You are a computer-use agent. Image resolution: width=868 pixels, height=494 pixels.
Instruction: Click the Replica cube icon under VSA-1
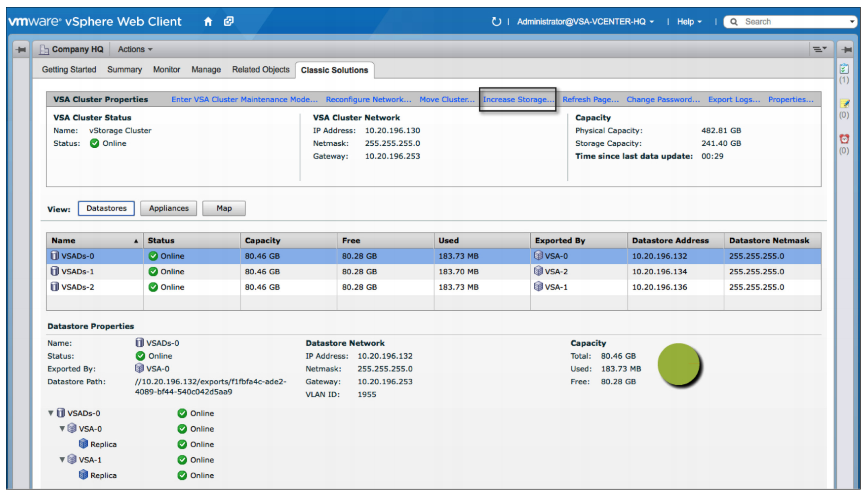(x=83, y=475)
